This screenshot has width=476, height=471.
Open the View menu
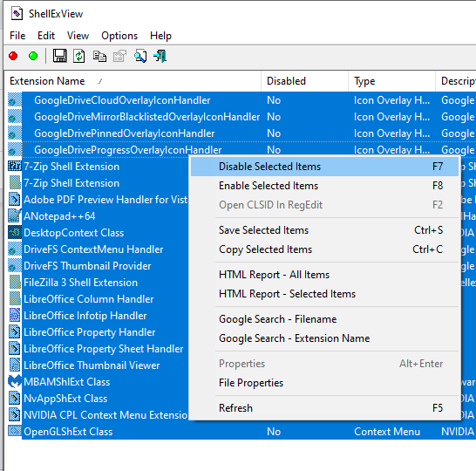point(78,36)
